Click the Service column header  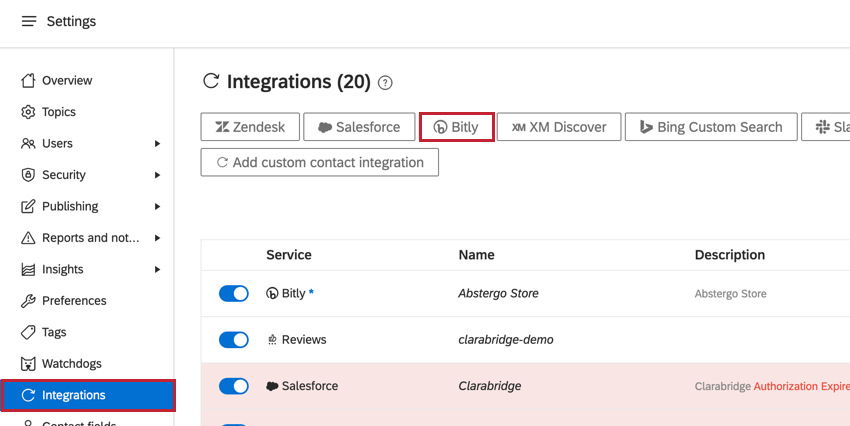[289, 255]
